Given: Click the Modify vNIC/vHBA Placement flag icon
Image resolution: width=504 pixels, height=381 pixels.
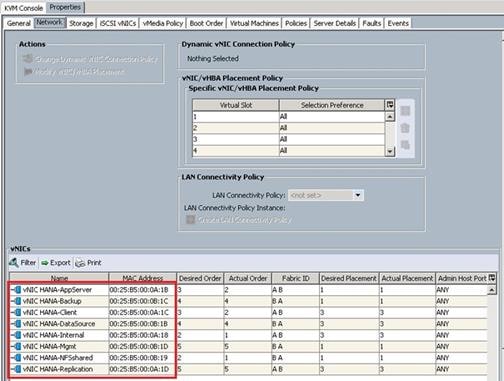Looking at the screenshot, I should pos(28,71).
